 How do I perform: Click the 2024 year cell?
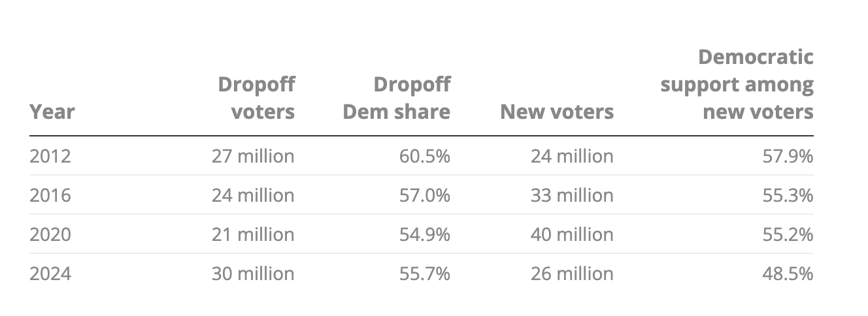pos(50,274)
